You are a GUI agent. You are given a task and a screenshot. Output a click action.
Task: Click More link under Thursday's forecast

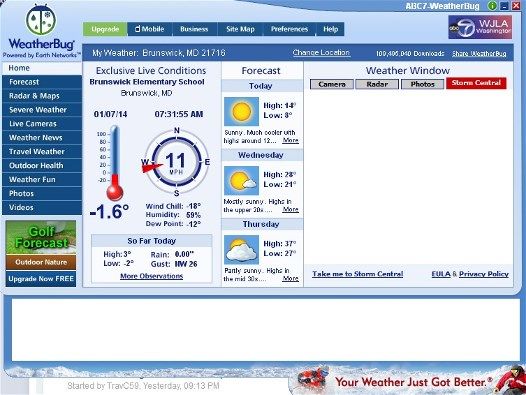click(x=291, y=279)
